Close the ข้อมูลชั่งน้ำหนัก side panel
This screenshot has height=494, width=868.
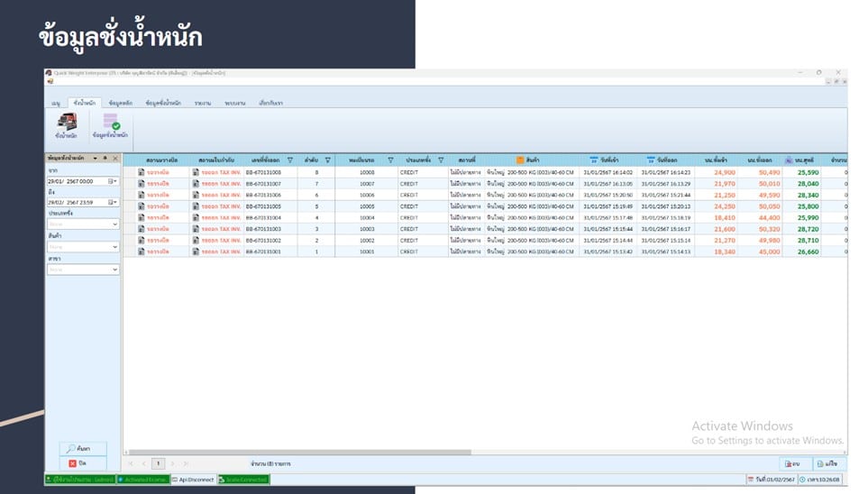[115, 158]
